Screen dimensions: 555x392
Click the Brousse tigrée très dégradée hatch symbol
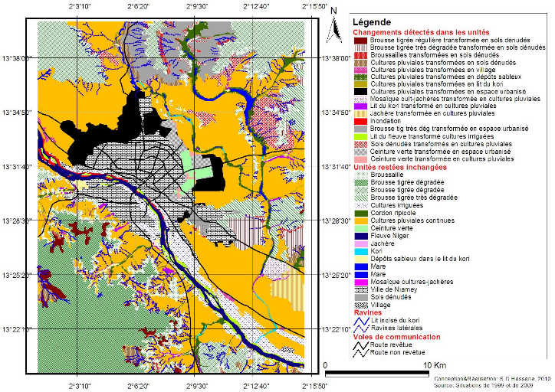[x=361, y=198]
